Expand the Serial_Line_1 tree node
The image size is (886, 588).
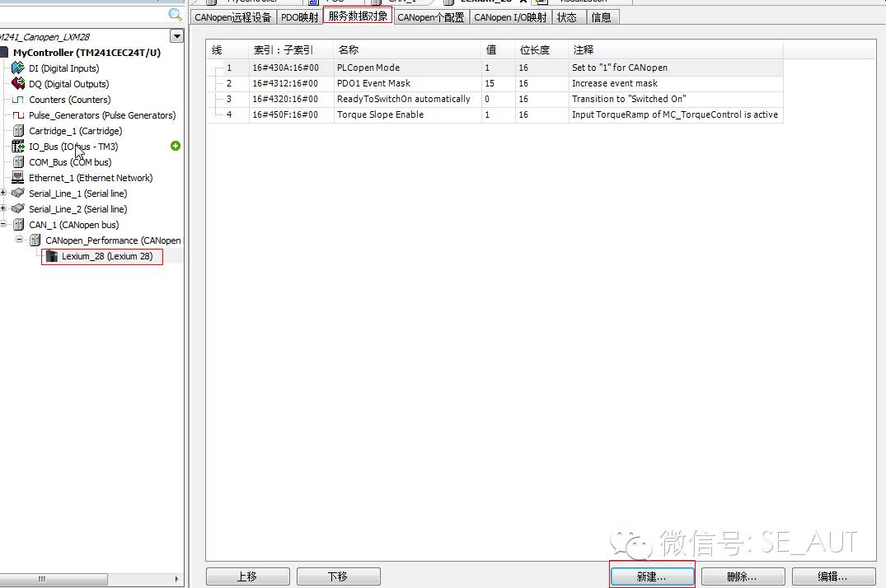click(x=3, y=193)
